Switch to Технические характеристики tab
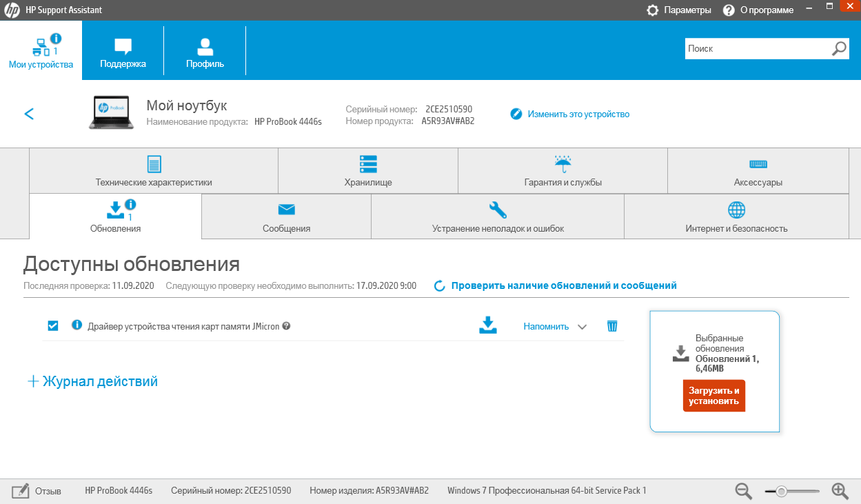The image size is (861, 504). 154,171
